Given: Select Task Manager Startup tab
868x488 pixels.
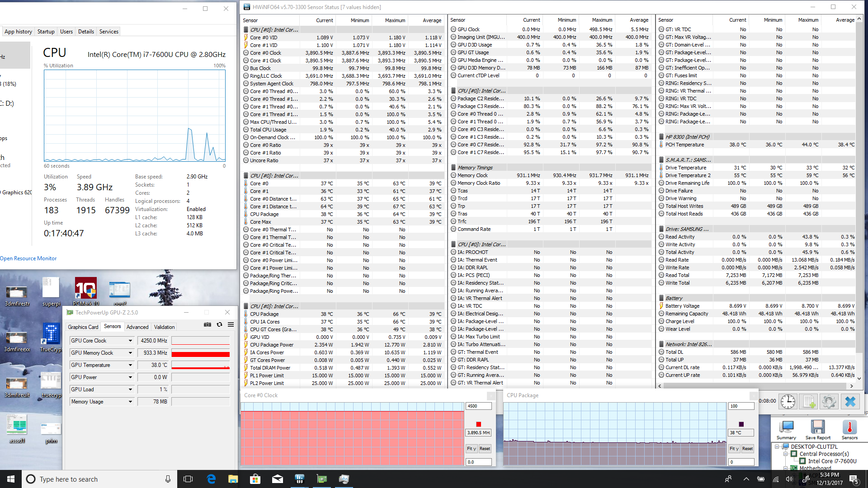Looking at the screenshot, I should (x=46, y=32).
